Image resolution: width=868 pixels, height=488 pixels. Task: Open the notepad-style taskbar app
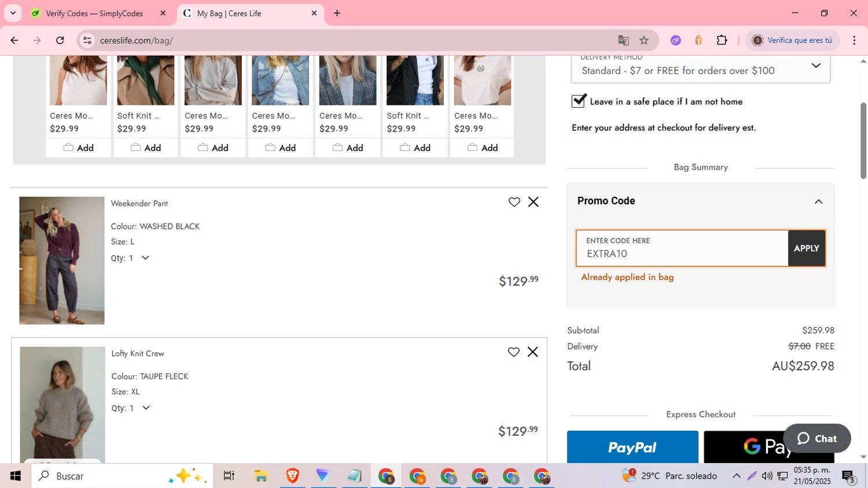pos(354,476)
